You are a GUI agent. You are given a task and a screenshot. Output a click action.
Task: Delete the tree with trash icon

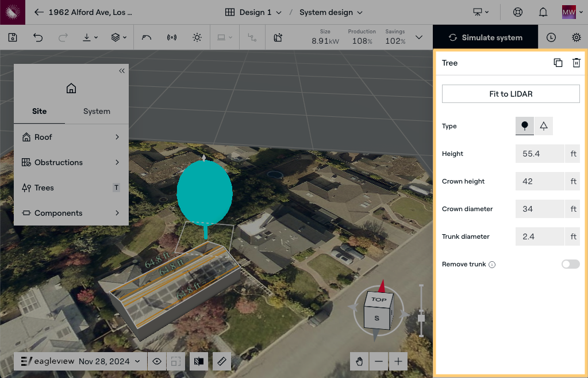pyautogui.click(x=576, y=63)
